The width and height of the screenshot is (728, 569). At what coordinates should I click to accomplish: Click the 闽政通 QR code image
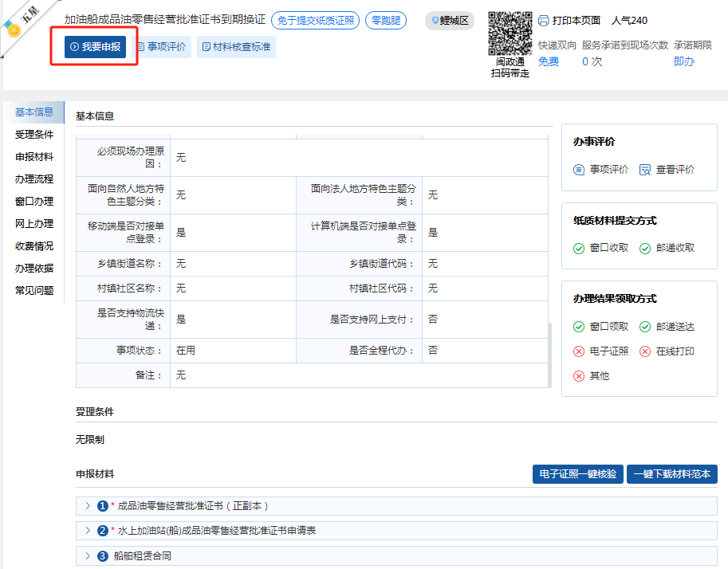(510, 33)
